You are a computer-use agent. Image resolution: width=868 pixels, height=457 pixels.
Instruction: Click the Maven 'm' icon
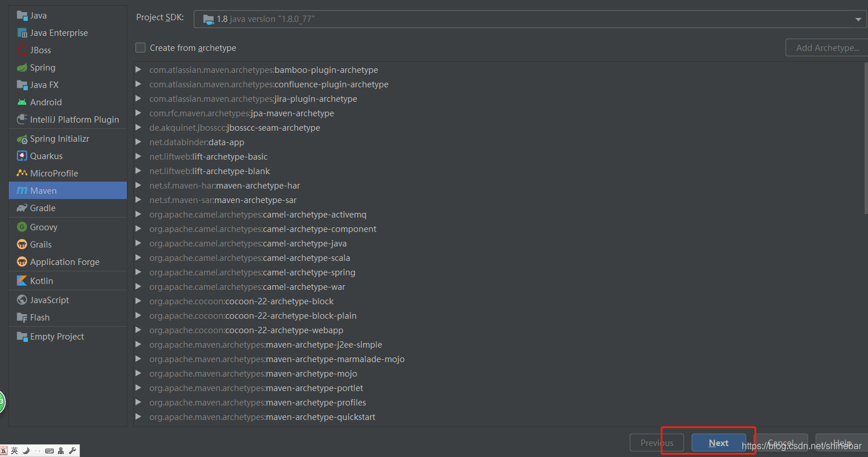[22, 191]
